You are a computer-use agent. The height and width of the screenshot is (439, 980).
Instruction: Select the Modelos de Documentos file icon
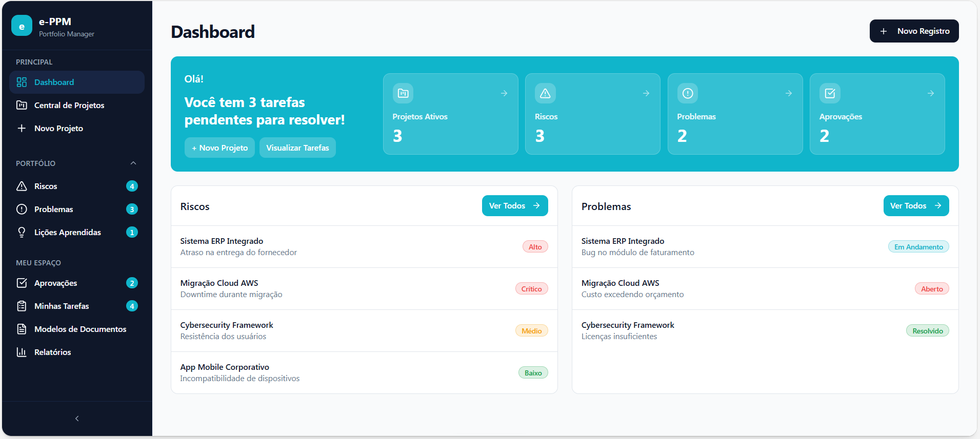pyautogui.click(x=22, y=329)
